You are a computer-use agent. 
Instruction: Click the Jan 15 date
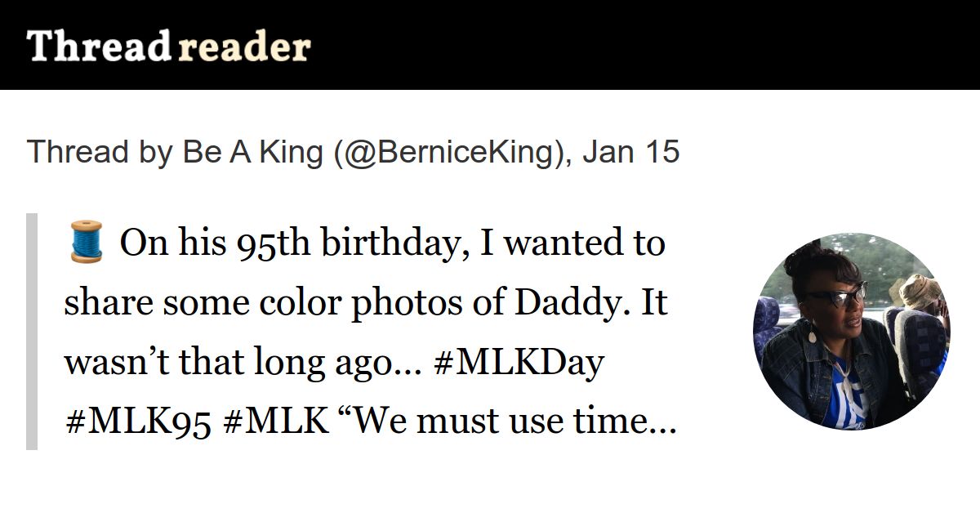pyautogui.click(x=630, y=152)
